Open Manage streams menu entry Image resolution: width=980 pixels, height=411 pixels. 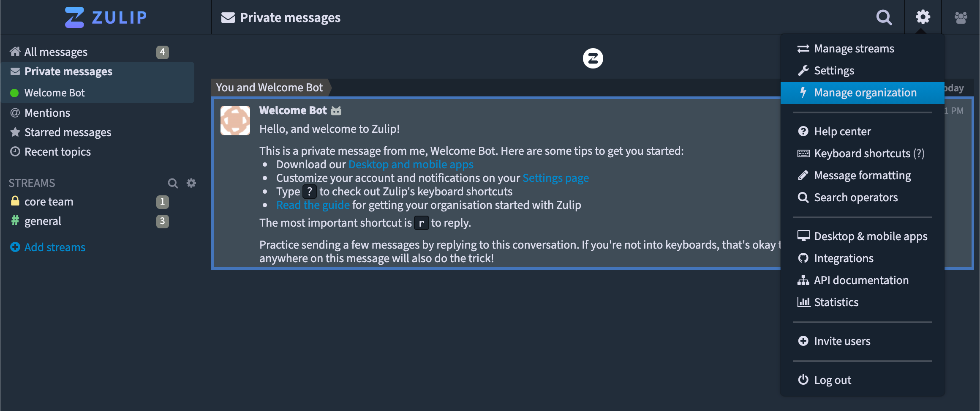854,49
